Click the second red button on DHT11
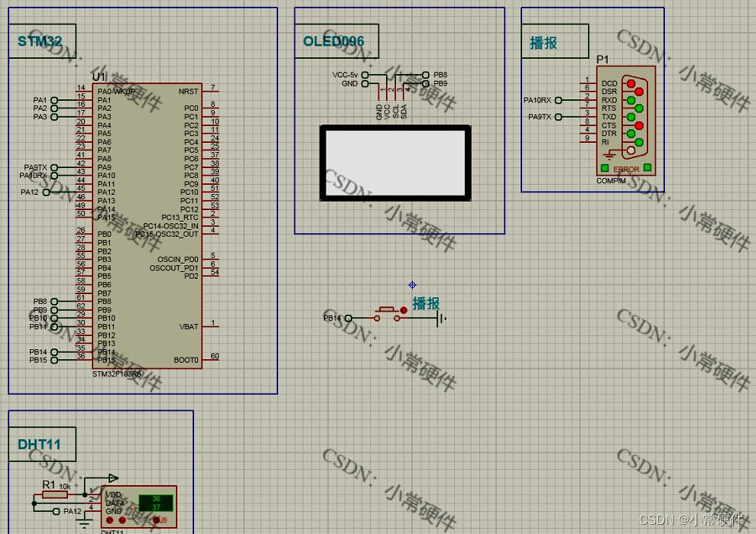756x534 pixels. (x=122, y=520)
